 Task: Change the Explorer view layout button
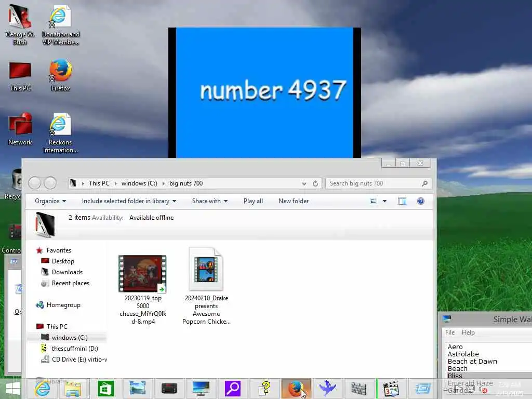(373, 201)
